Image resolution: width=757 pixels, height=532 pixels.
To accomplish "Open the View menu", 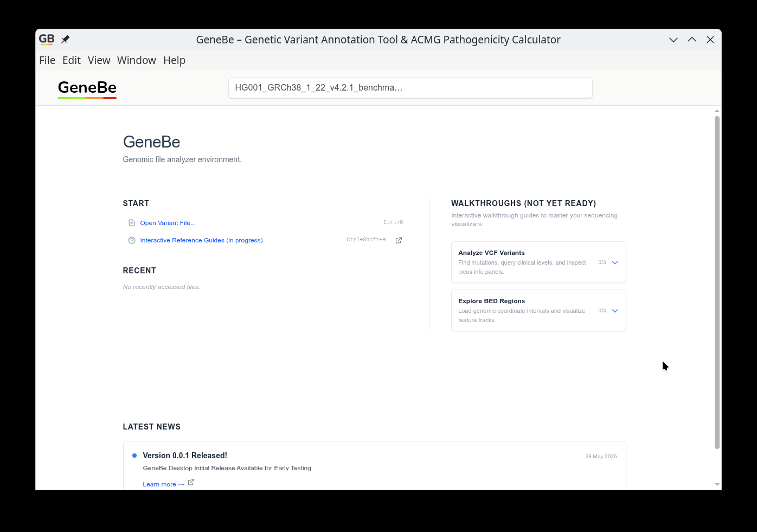I will click(x=99, y=60).
